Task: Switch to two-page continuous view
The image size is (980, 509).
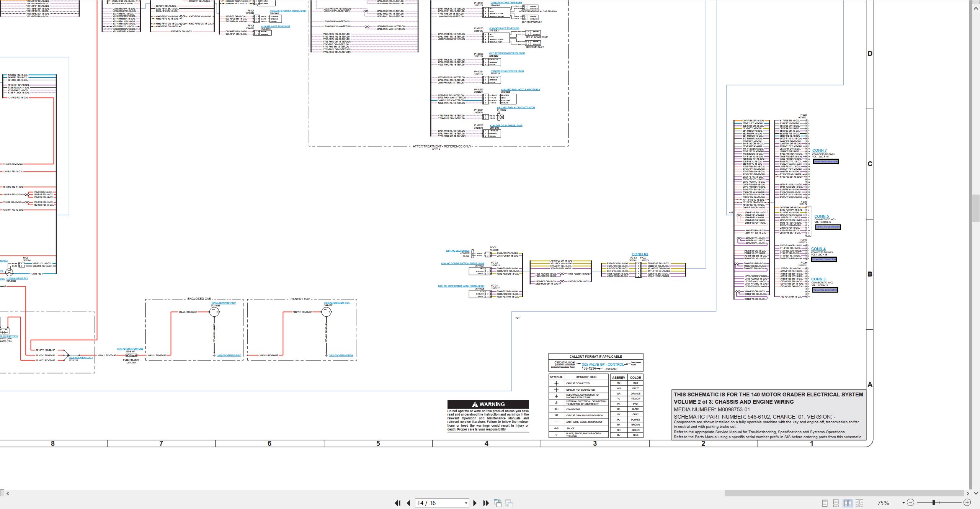Action: pos(859,503)
